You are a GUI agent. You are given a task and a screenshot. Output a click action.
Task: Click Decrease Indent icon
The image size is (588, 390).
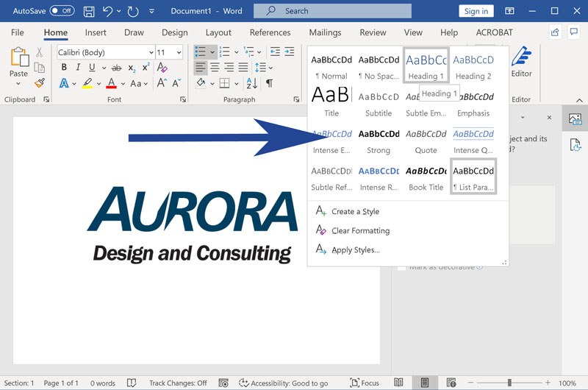click(275, 52)
